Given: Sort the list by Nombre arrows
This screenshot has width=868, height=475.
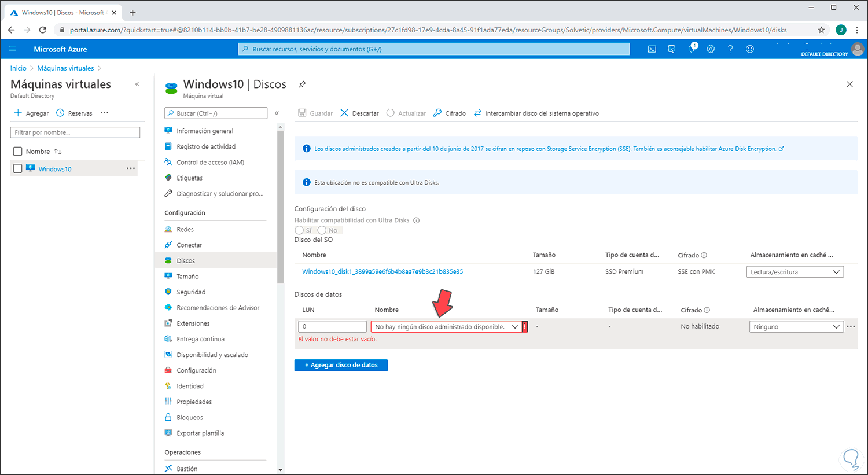Looking at the screenshot, I should pyautogui.click(x=58, y=152).
